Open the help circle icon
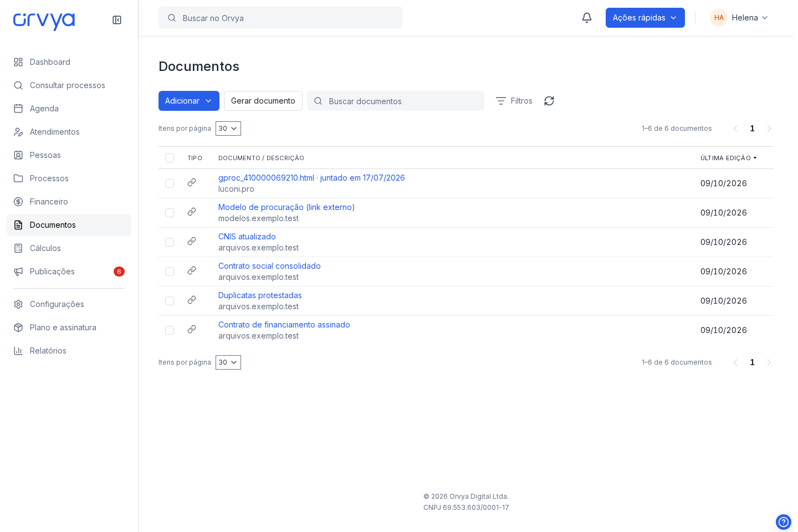 point(784,522)
